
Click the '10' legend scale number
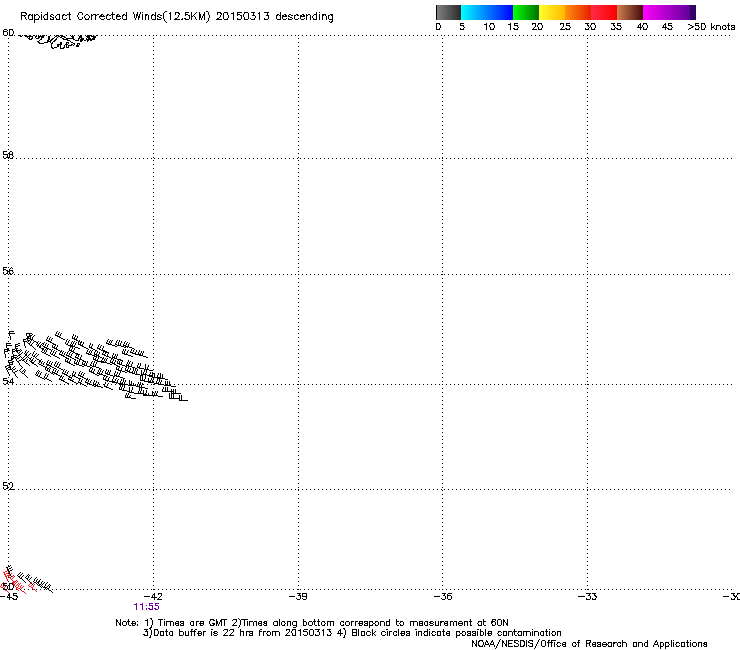[489, 27]
